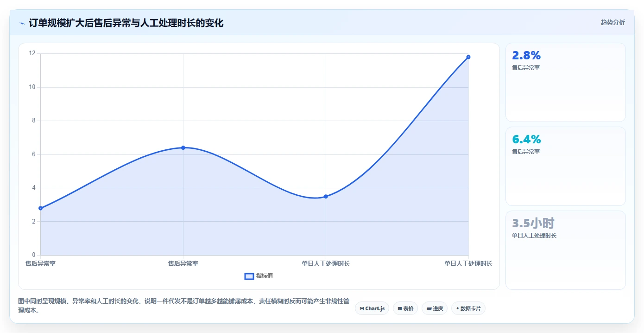Click the y-axis label 8

(34, 121)
